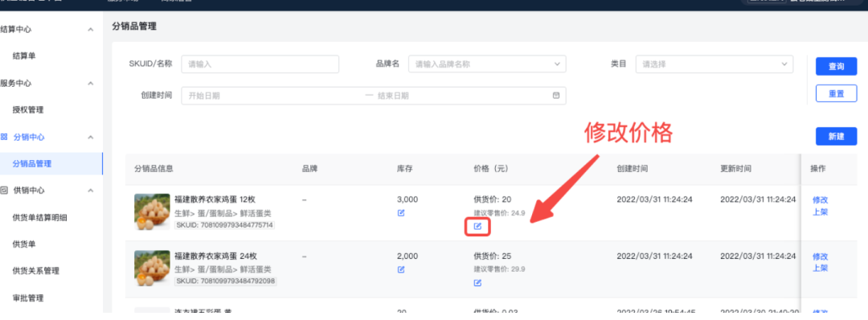Click the 重置 reset button

(x=836, y=93)
